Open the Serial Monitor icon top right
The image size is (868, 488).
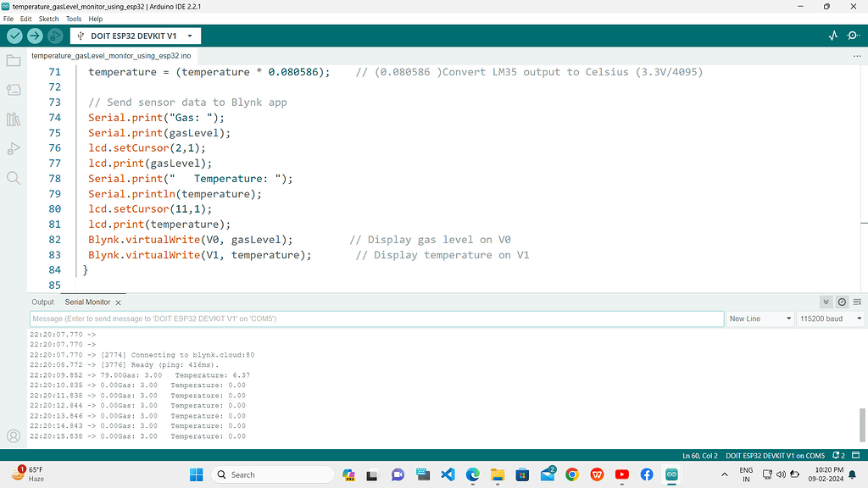click(853, 36)
